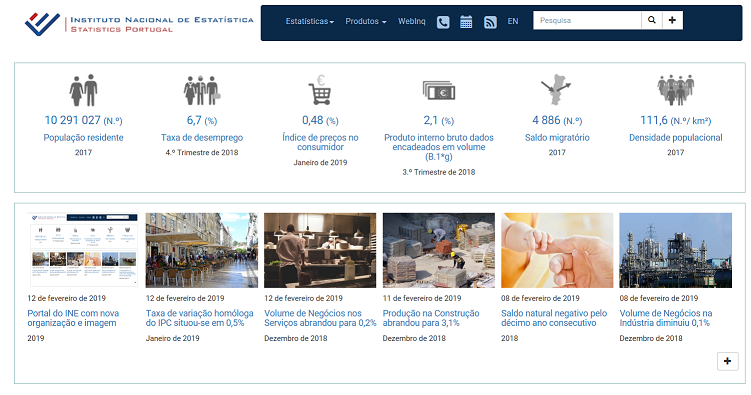The width and height of the screenshot is (751, 395).
Task: Click the plus button below news cards
Action: 727,361
